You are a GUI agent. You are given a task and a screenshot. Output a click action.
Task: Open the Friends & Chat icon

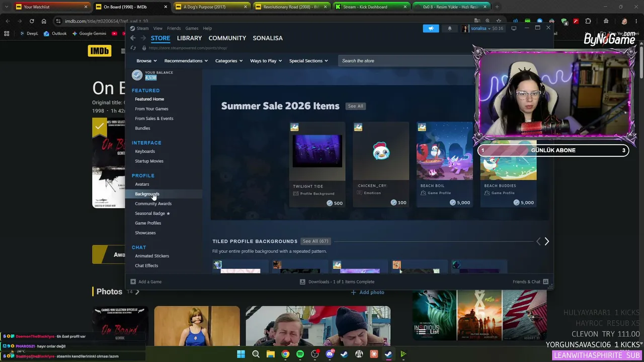(x=545, y=282)
